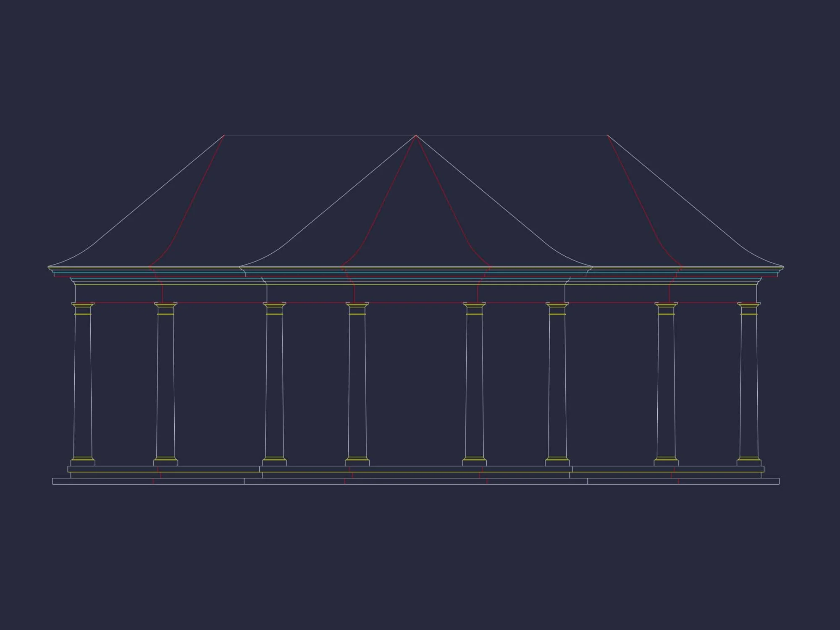
Task: Select the leftmost column shaft
Action: tap(83, 386)
